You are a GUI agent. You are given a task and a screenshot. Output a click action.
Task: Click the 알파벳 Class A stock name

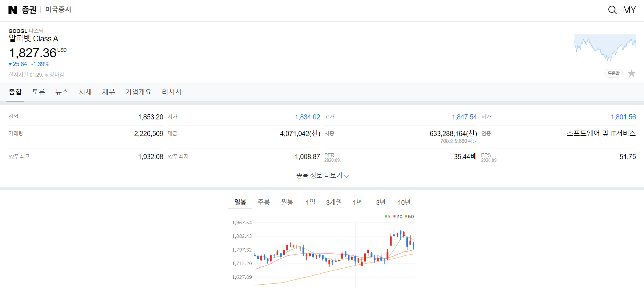click(x=34, y=39)
